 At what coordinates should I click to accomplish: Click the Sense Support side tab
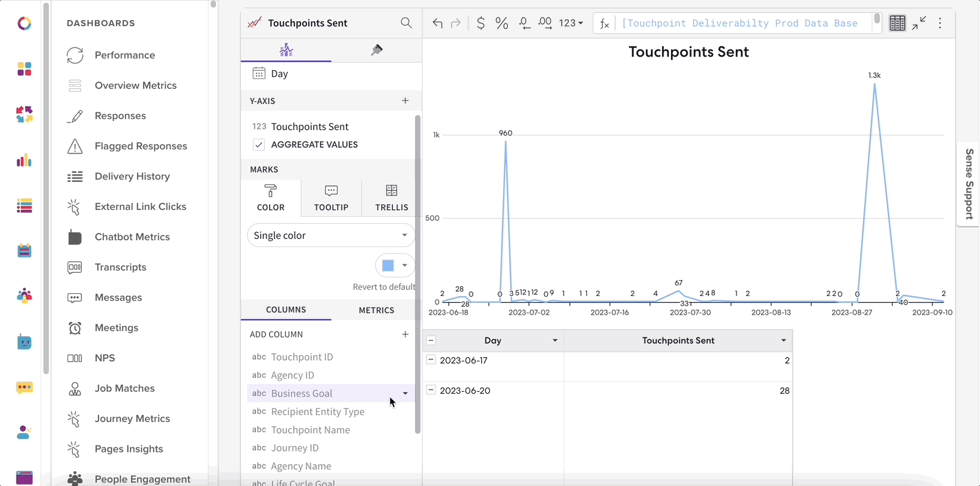(x=969, y=184)
